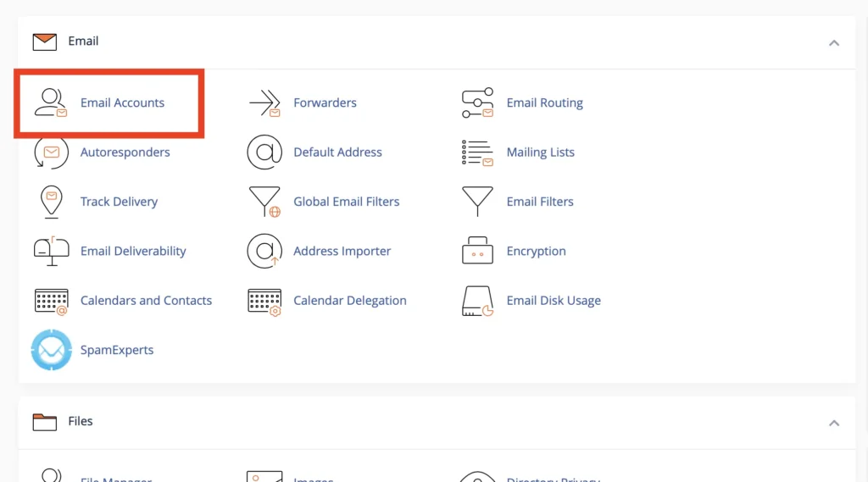Open SpamExperts link
Viewport: 868px width, 482px height.
click(x=117, y=351)
